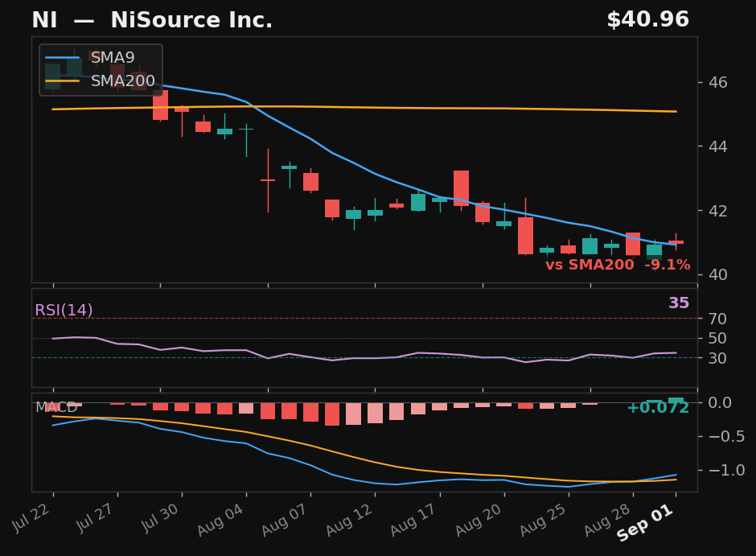
Task: Click the last red candle on Sep 01
Action: tap(676, 242)
